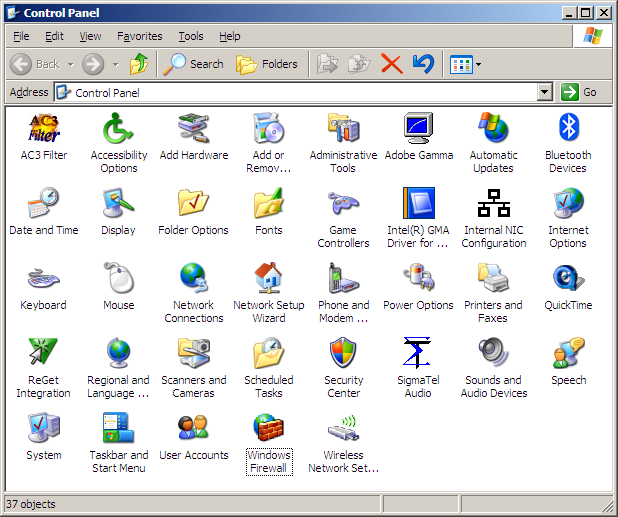The height and width of the screenshot is (517, 618).
Task: Open the Edit menu
Action: [54, 36]
